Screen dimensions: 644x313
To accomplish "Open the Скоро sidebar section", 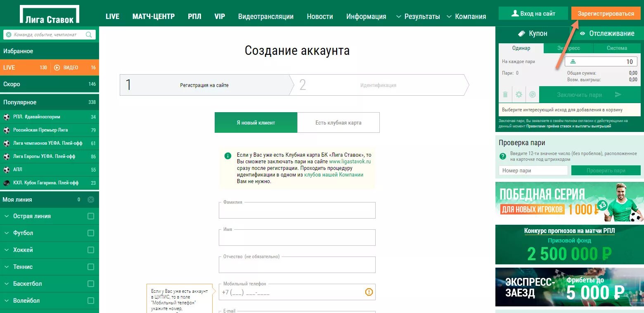I will pyautogui.click(x=50, y=84).
